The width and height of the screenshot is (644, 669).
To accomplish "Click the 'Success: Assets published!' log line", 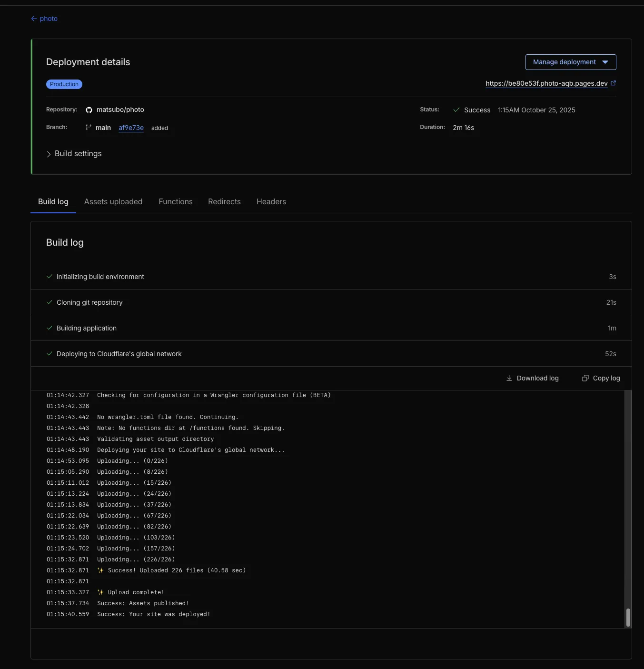I will pos(143,603).
